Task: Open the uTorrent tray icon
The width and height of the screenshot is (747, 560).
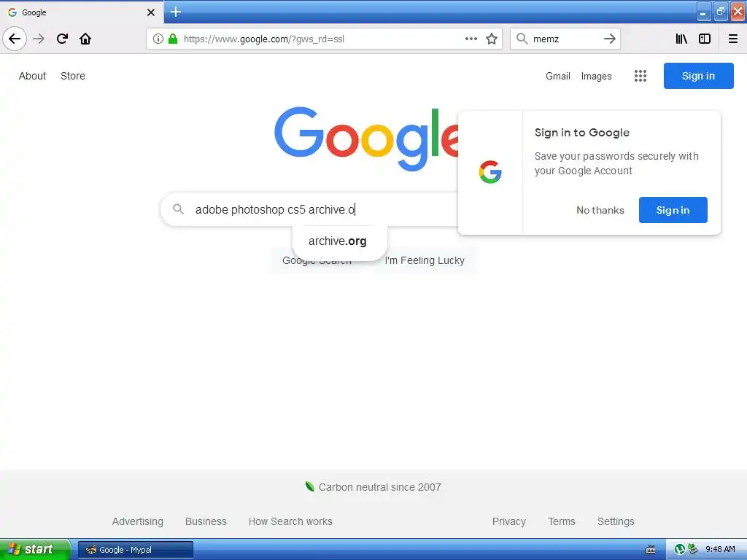Action: pyautogui.click(x=680, y=550)
